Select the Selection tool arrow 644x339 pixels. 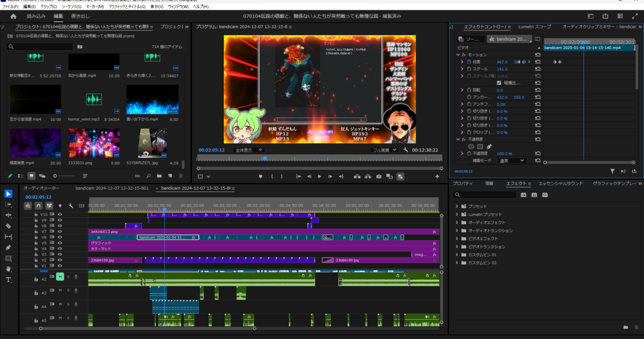point(8,194)
